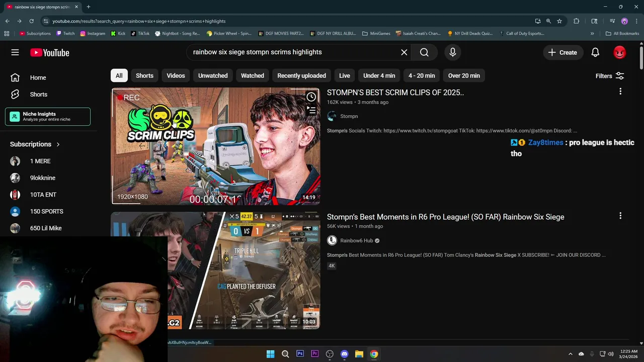Screen dimensions: 644x362
Task: Open the more options menu for the Stompn's Best Moments video
Action: [620, 216]
